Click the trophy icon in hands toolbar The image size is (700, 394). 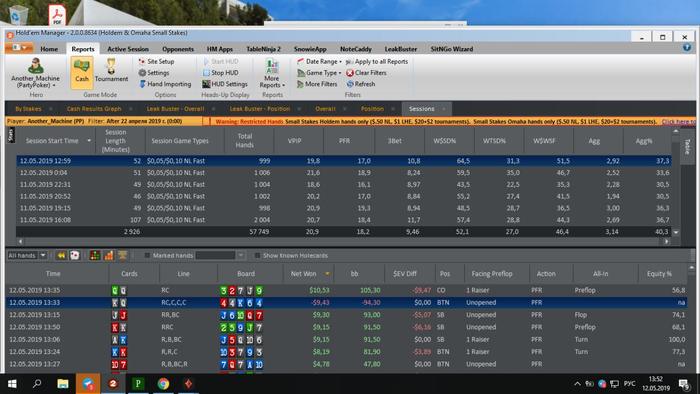(x=122, y=255)
